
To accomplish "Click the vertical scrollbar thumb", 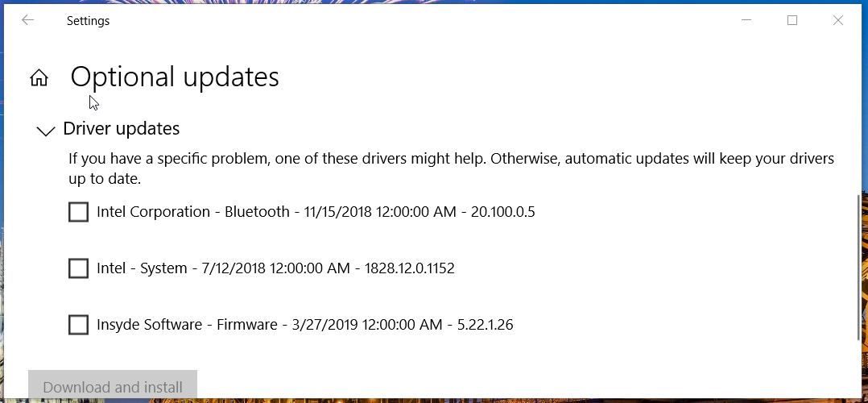I will 859,268.
